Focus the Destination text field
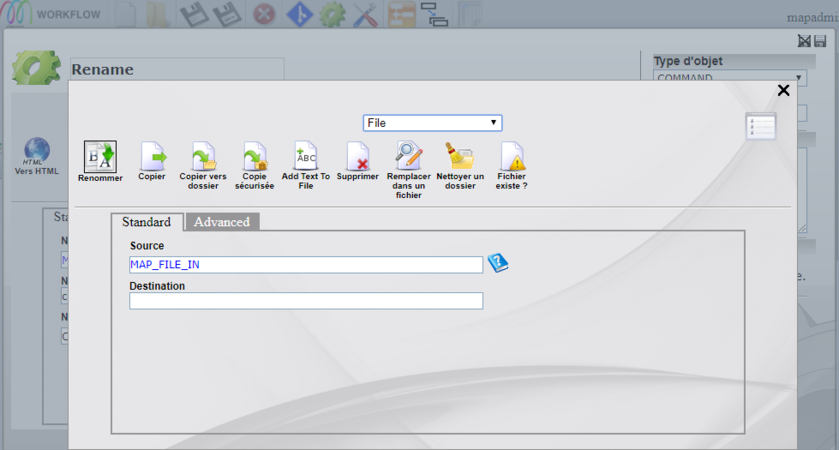The height and width of the screenshot is (450, 839). (306, 301)
